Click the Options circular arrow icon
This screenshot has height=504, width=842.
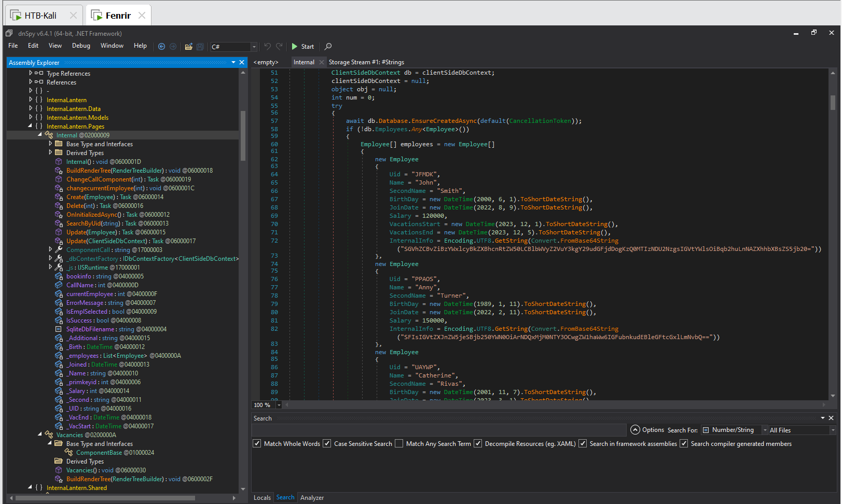(635, 430)
